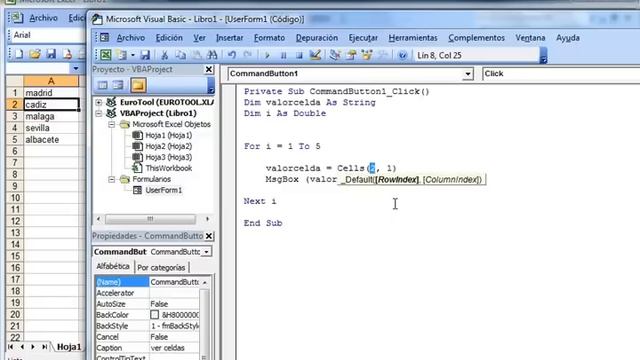Image resolution: width=640 pixels, height=360 pixels.
Task: Open the Complementos menu
Action: click(476, 38)
